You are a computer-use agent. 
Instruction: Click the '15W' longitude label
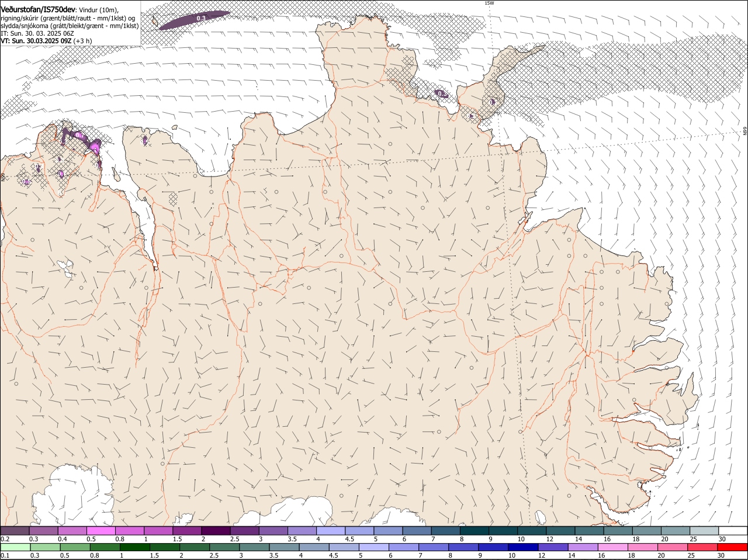tap(489, 3)
